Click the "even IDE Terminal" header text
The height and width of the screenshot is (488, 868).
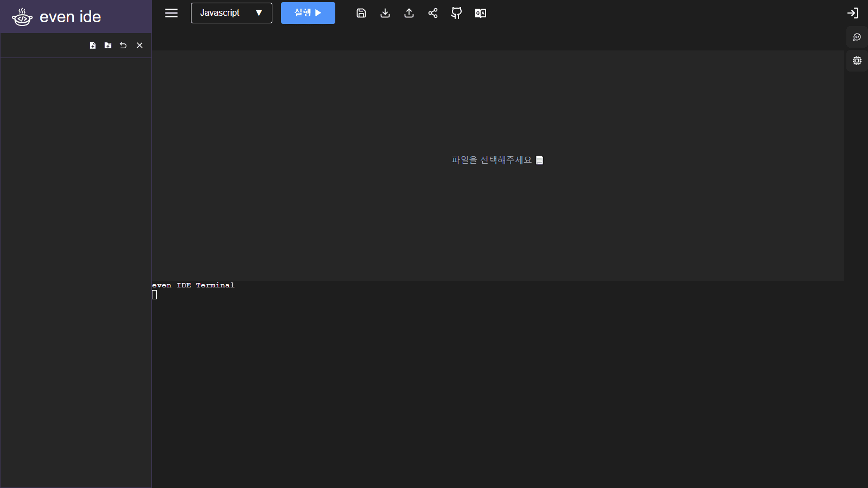pyautogui.click(x=193, y=285)
